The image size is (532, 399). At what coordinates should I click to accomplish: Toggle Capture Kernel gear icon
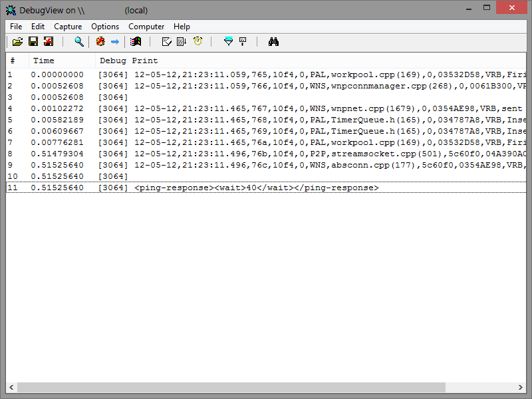coord(100,42)
